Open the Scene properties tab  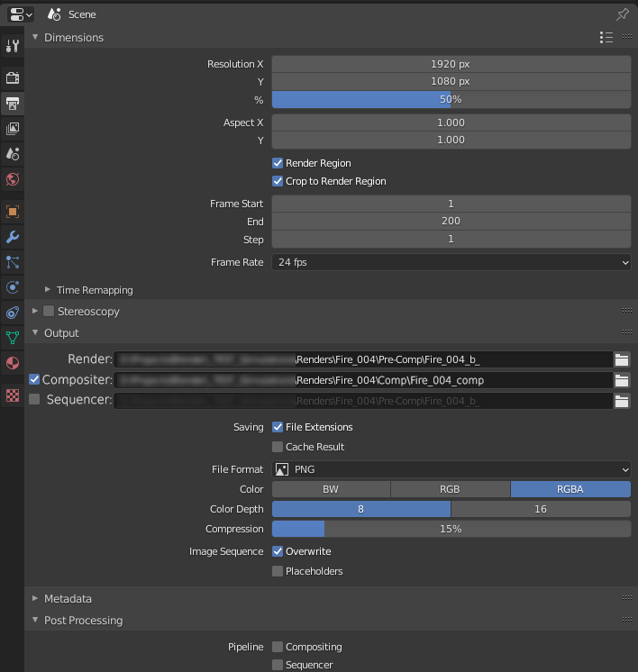coord(13,154)
